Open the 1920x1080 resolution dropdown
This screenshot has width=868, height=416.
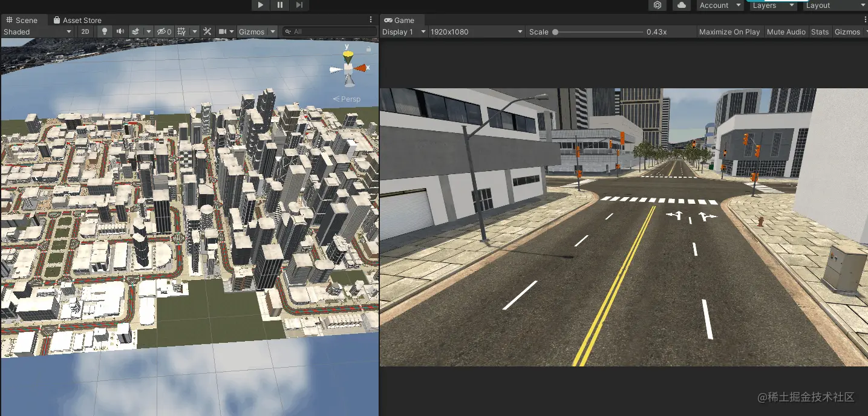476,31
